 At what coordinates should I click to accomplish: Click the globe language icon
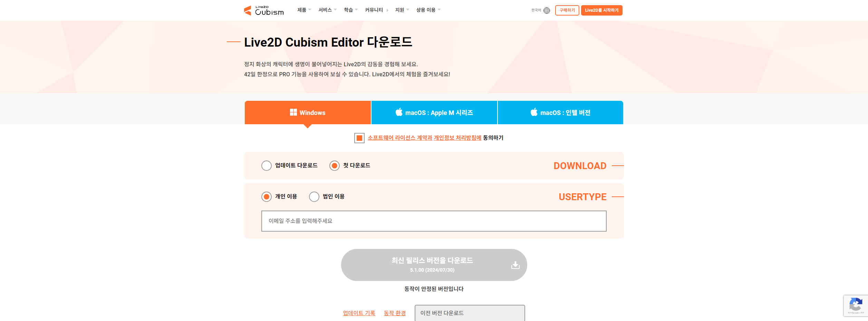547,10
